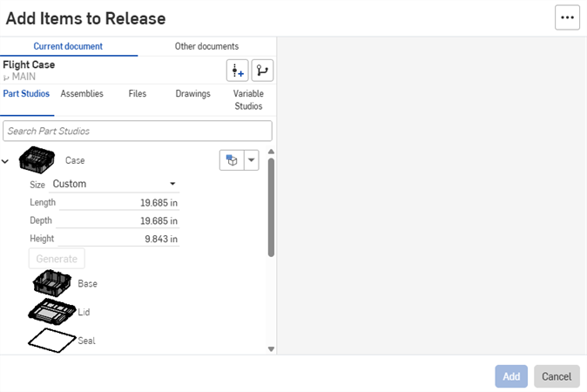
Task: Click the Search Part Studios field
Action: (137, 131)
